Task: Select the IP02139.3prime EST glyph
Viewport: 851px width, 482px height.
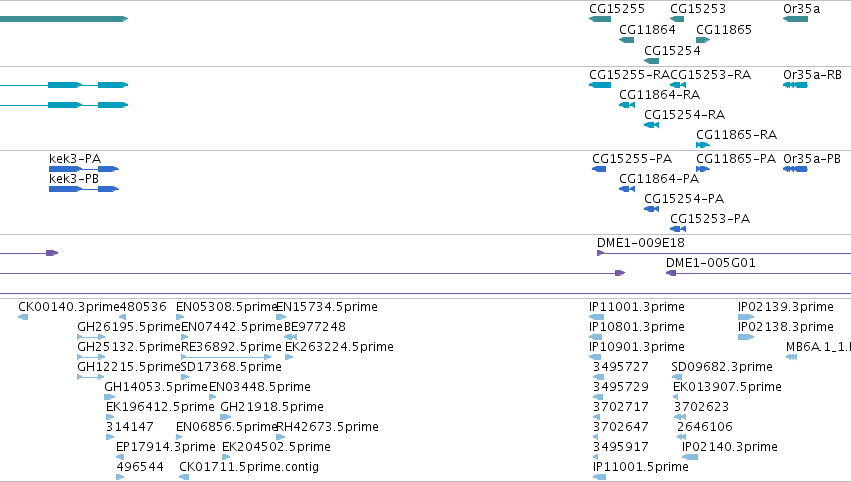Action: [746, 317]
